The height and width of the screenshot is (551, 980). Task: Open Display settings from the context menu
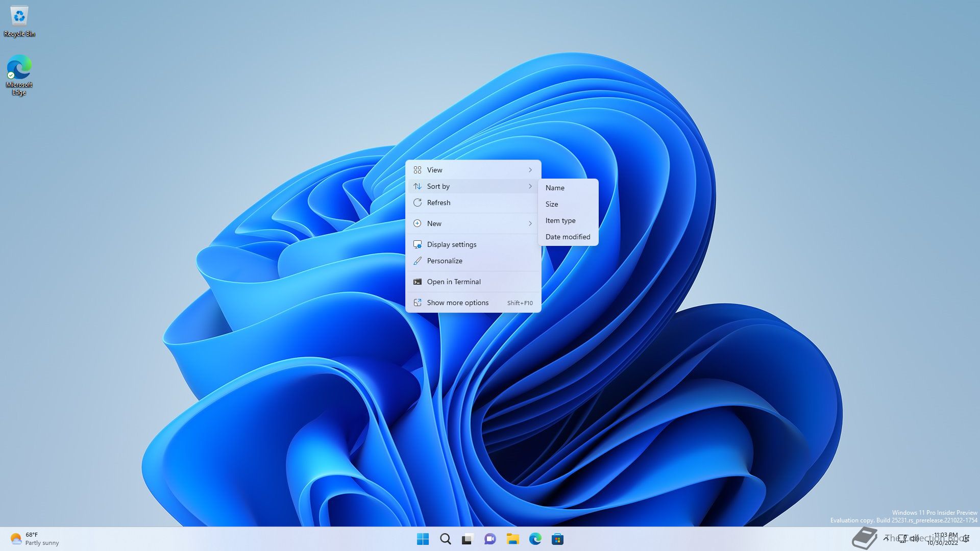pos(473,244)
